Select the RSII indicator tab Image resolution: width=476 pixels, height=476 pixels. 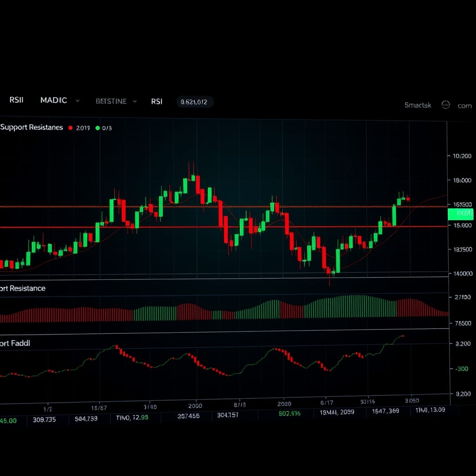coord(16,100)
